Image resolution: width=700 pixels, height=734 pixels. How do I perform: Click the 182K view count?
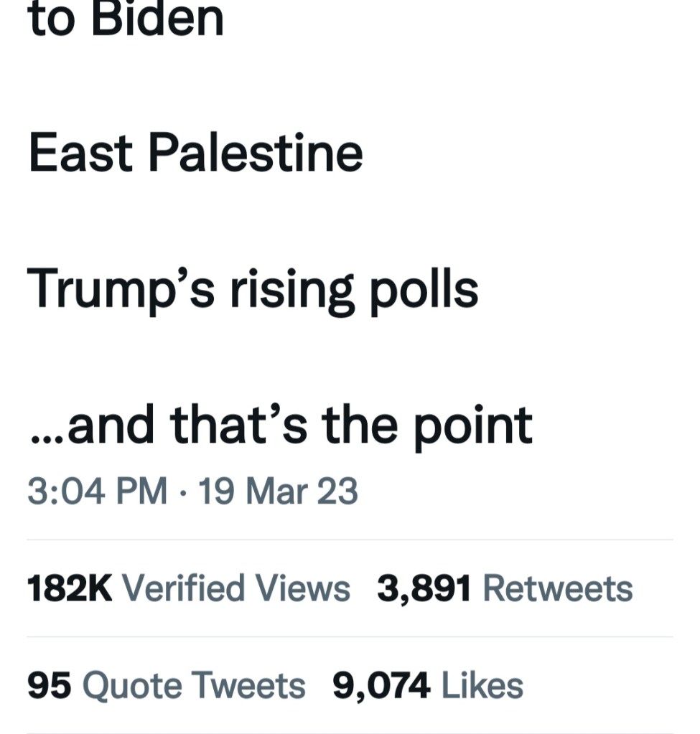coord(70,589)
